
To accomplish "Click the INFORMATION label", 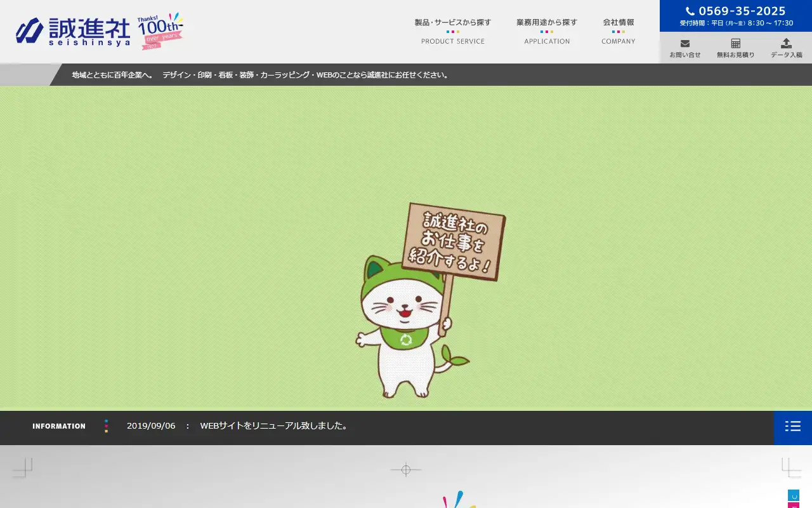I will pos(59,426).
